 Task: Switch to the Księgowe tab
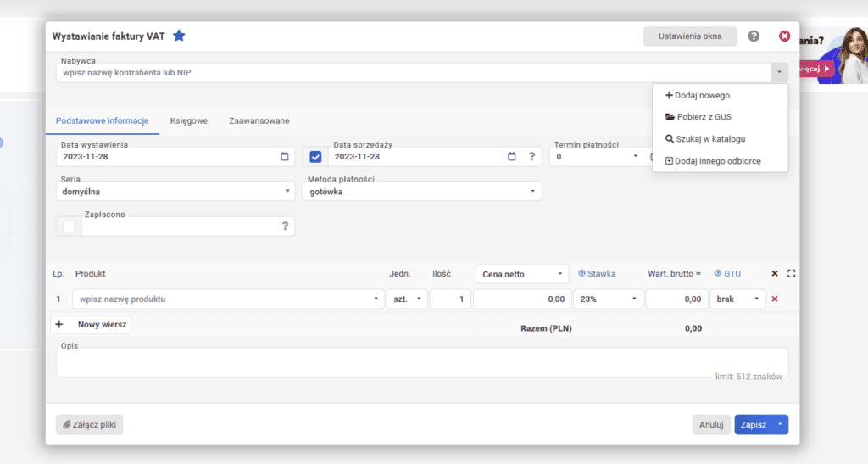click(x=188, y=121)
